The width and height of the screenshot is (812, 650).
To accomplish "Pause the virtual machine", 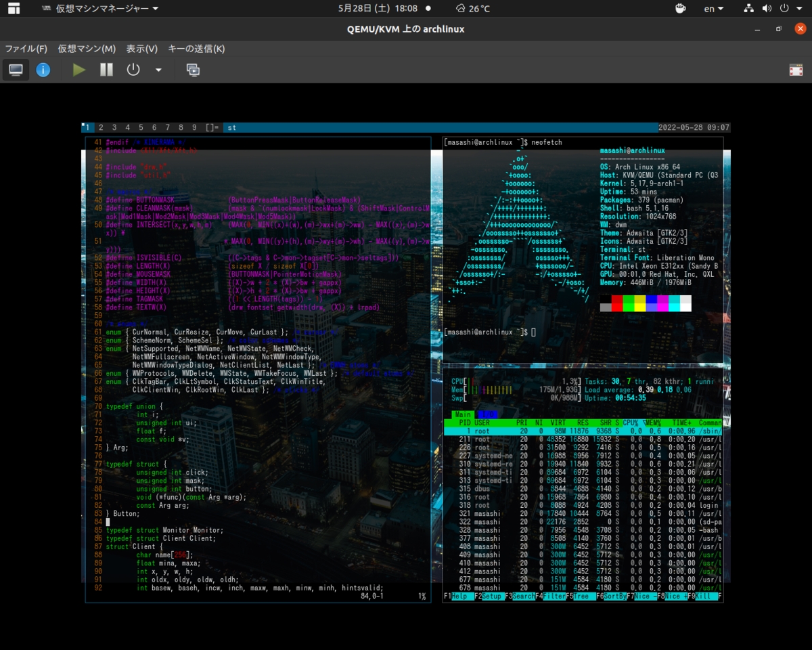I will tap(106, 70).
